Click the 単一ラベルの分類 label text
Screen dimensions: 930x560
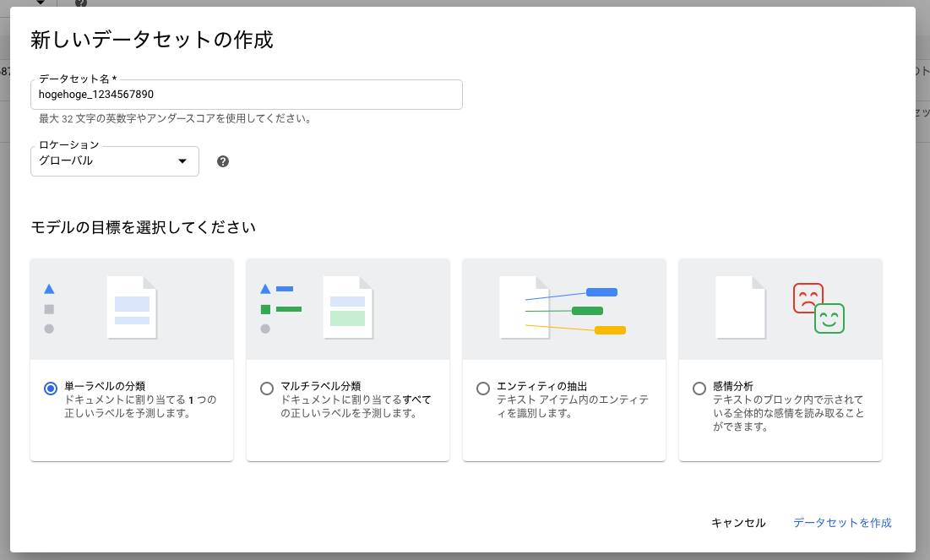coord(105,386)
